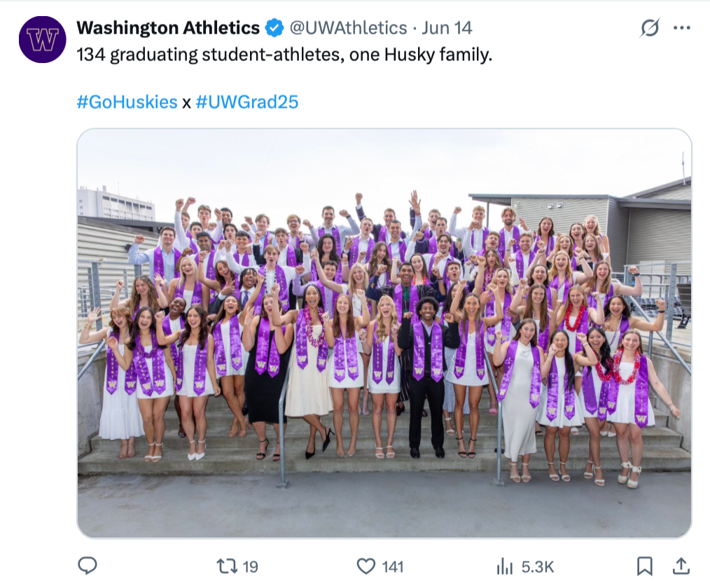Click the 141 like count number
This screenshot has height=588, width=710.
(393, 567)
